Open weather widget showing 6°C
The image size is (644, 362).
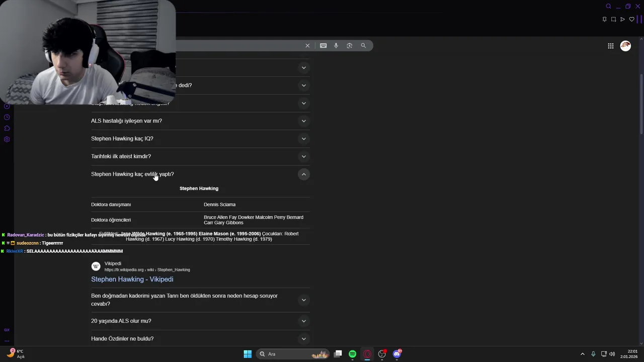point(17,354)
